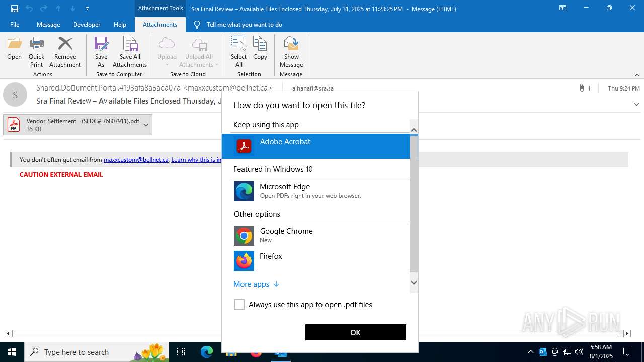The image size is (644, 362).
Task: Click dialog scrollbar down arrow
Action: [414, 282]
